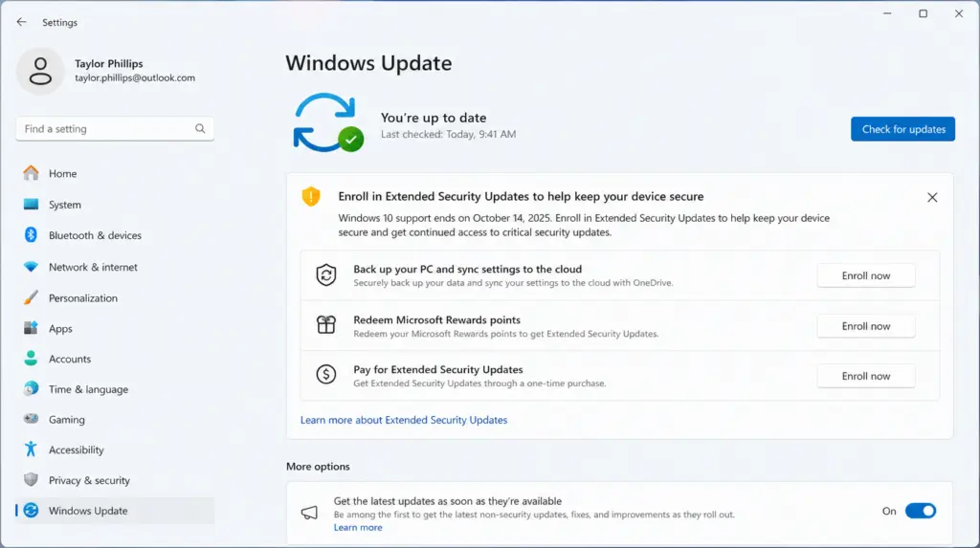
Task: Select Windows Update label in sidebar
Action: coord(88,511)
